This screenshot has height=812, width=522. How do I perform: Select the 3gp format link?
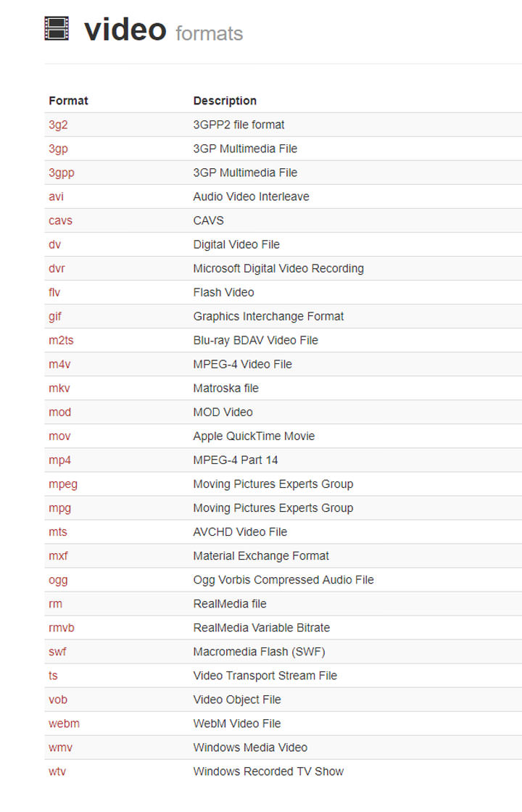58,149
